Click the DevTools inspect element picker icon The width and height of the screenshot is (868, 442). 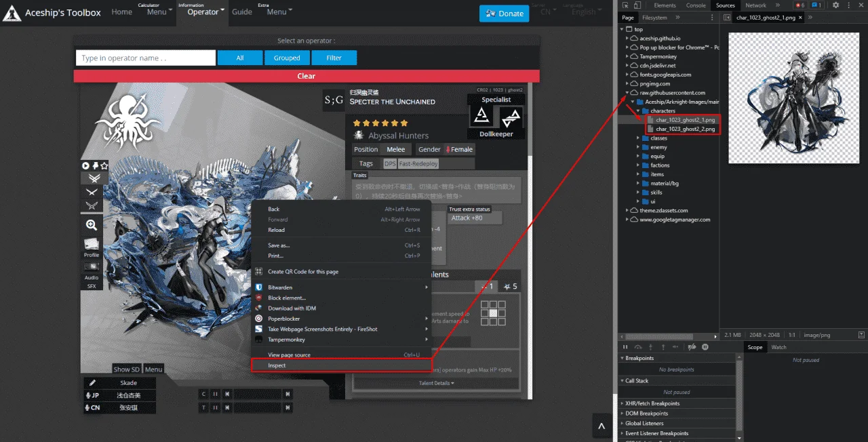point(625,5)
